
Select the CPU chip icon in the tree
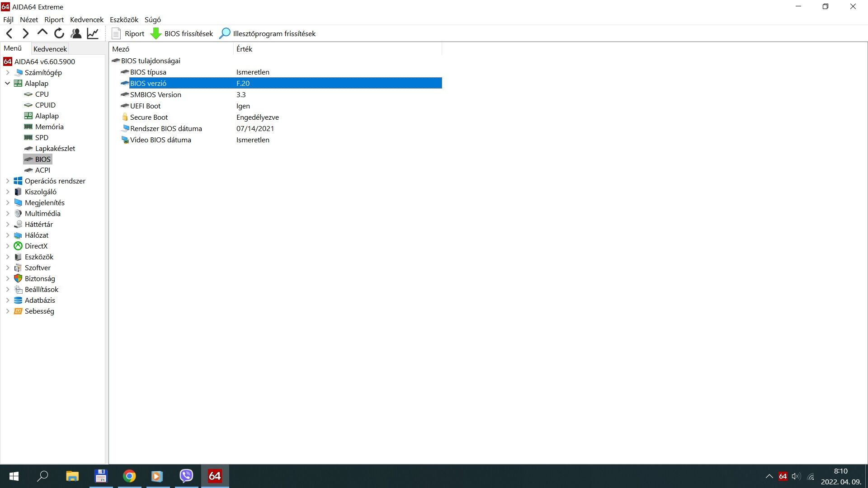[x=28, y=94]
